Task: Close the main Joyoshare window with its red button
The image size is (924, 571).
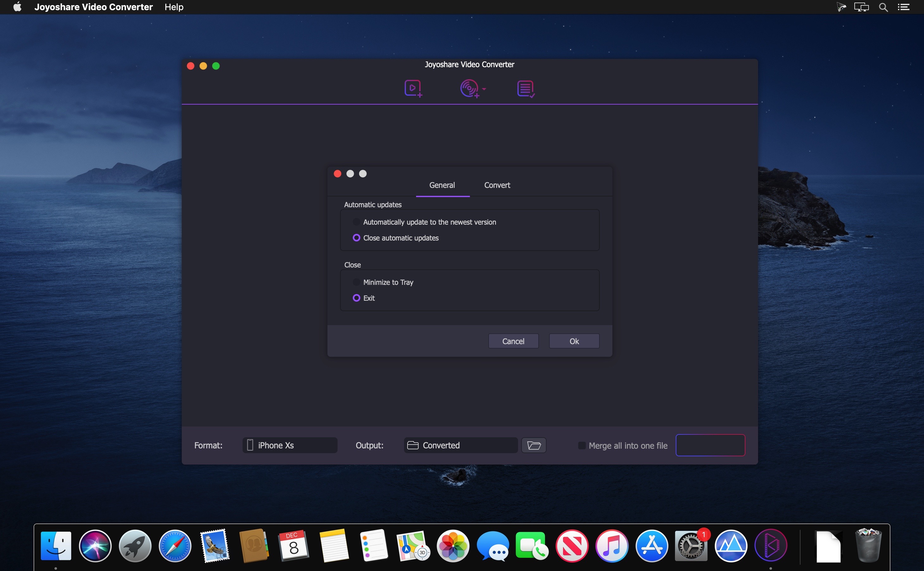Action: (x=191, y=66)
